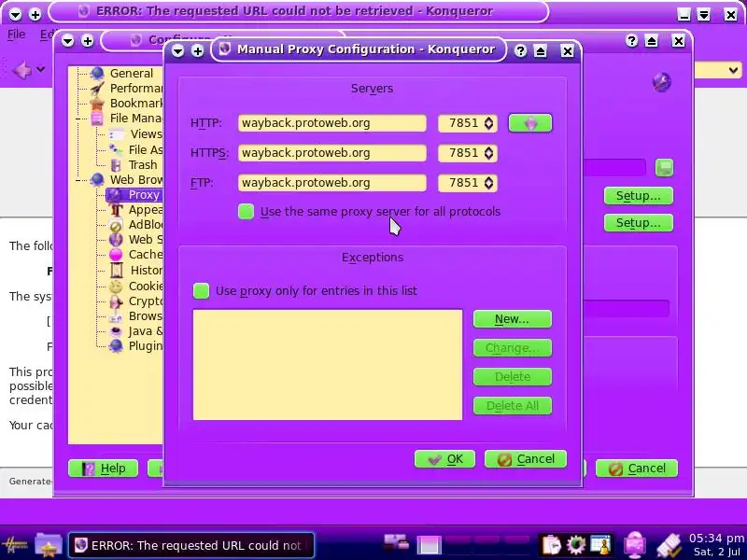Click the second Setup... button in Configure window
This screenshot has height=560, width=747.
click(639, 223)
